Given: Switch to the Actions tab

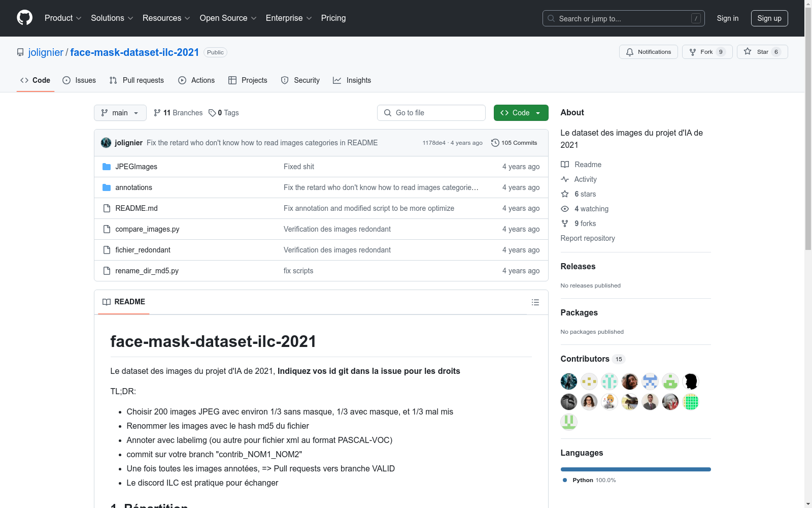Looking at the screenshot, I should click(196, 80).
